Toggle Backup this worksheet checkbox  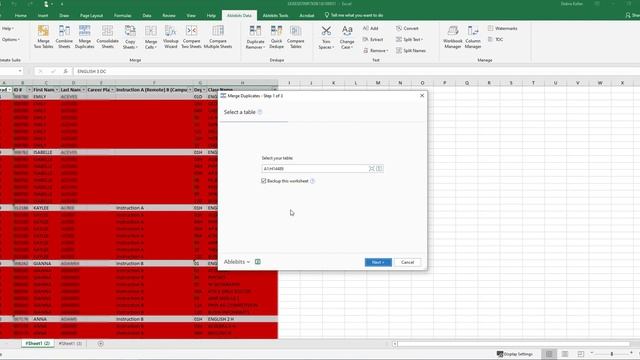[264, 181]
